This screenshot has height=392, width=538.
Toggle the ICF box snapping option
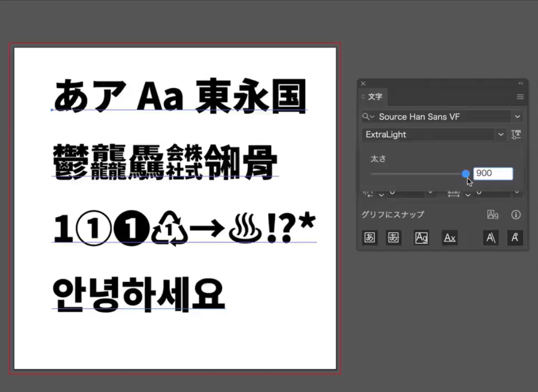coord(394,238)
